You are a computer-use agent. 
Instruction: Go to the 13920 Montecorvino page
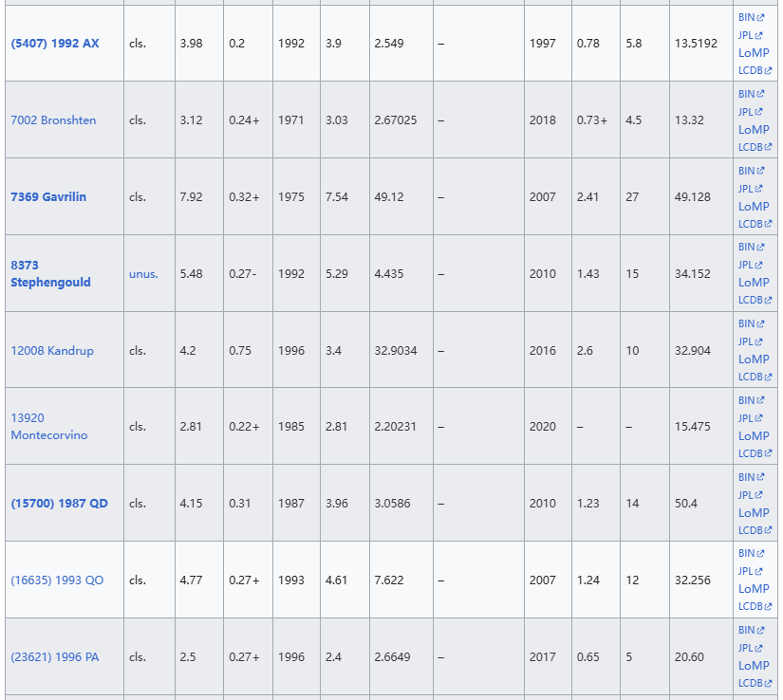pos(48,427)
